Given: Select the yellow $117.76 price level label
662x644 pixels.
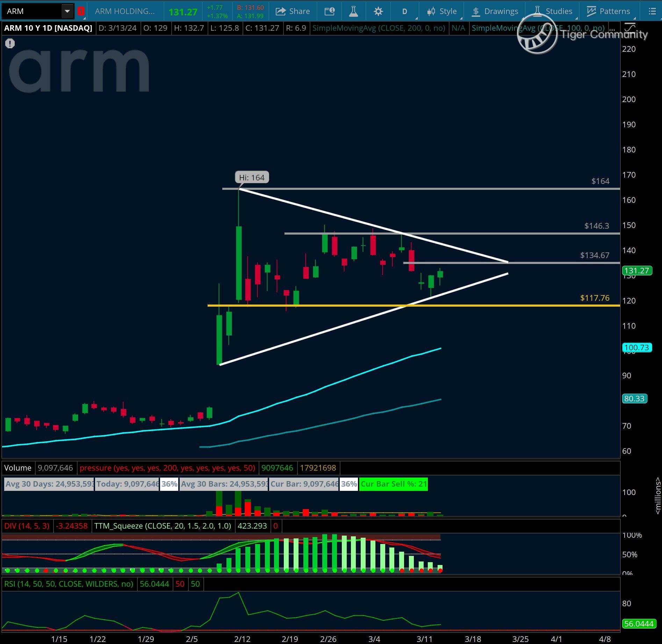Looking at the screenshot, I should [595, 298].
